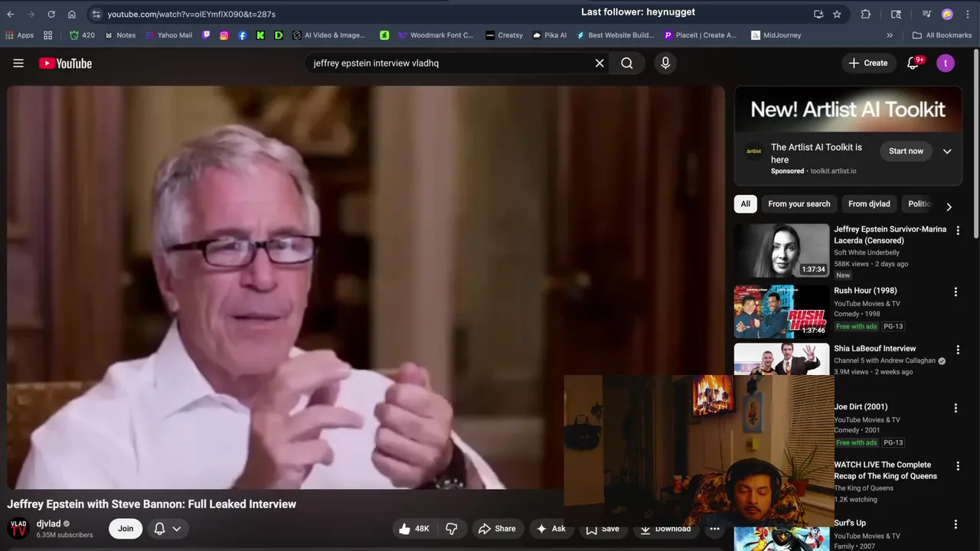
Task: Submit search with magnifier icon
Action: tap(627, 64)
